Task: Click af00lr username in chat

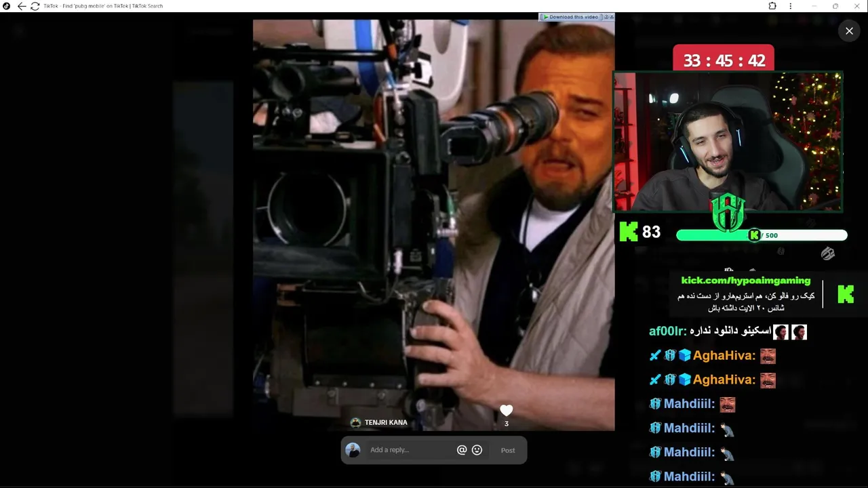Action: pos(668,331)
